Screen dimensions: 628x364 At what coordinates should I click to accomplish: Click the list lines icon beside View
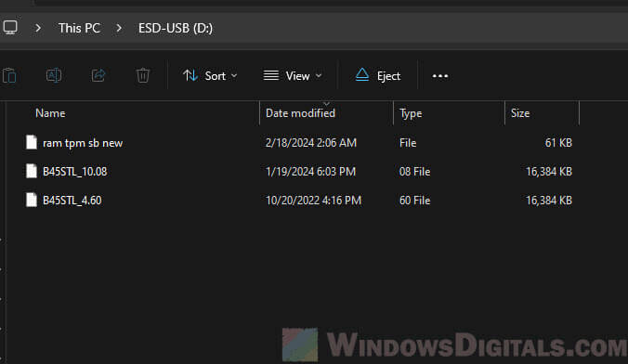[271, 75]
